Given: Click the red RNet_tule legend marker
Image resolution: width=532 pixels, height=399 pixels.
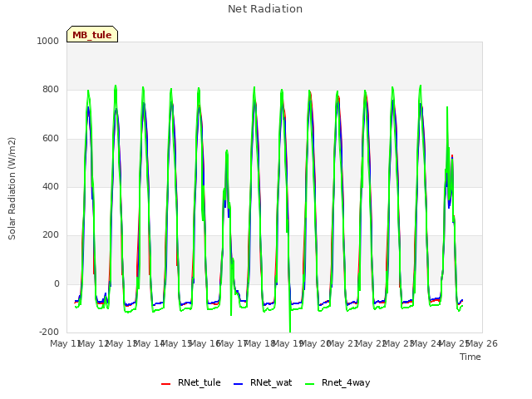Looking at the screenshot, I should (165, 384).
